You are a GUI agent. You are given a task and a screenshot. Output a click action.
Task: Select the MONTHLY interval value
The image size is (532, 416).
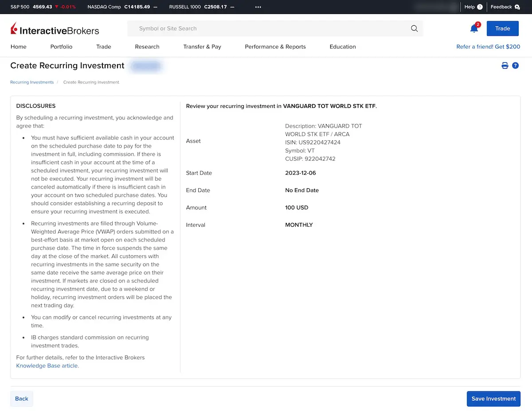299,225
